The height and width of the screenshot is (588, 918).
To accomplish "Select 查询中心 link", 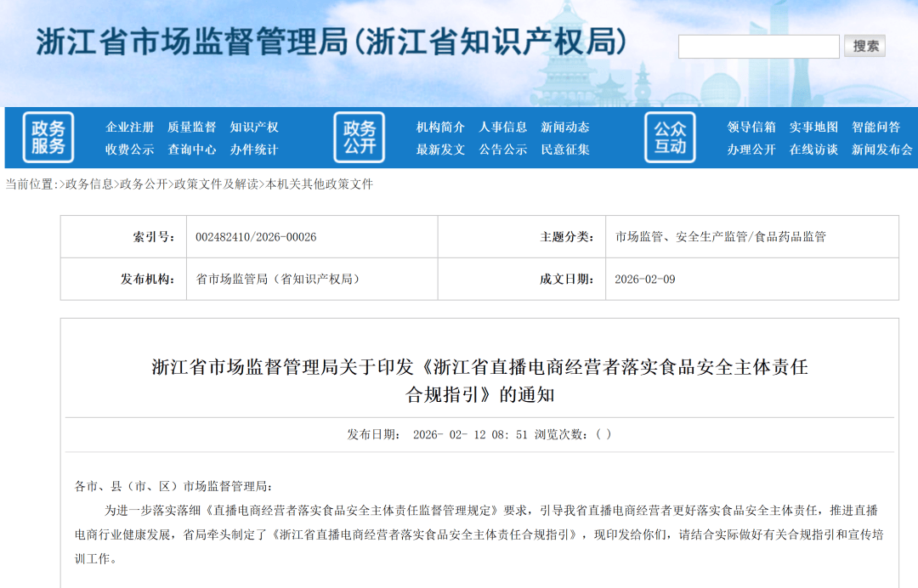I will (x=191, y=150).
